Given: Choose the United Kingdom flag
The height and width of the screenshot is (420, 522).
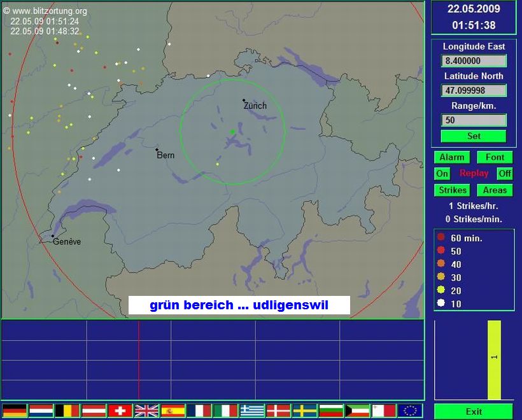Looking at the screenshot, I should [146, 410].
